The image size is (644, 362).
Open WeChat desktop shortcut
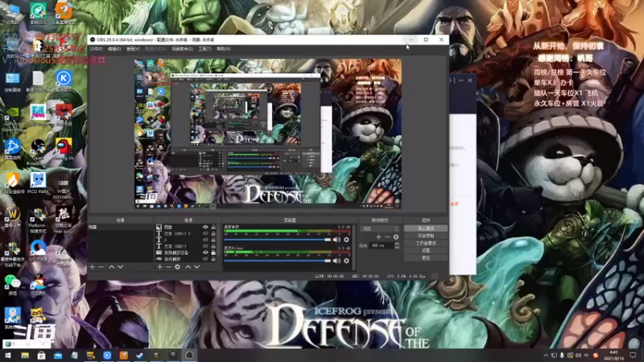point(12,285)
